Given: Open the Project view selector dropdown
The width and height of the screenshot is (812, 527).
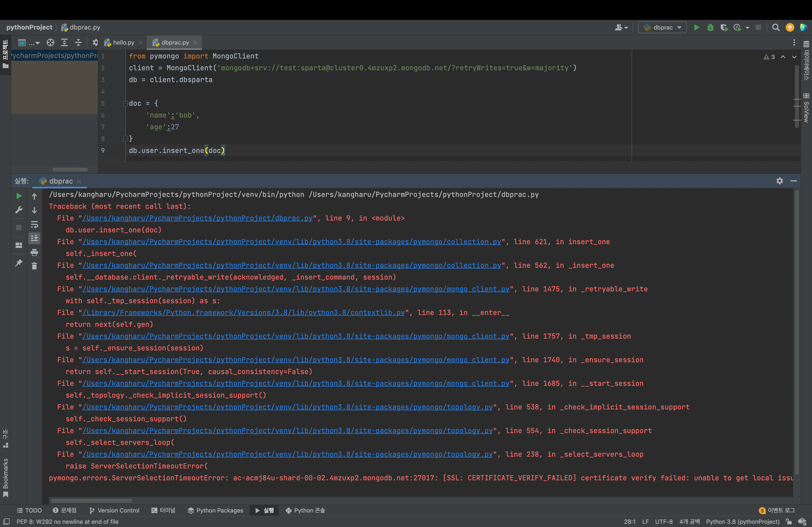Looking at the screenshot, I should (x=29, y=43).
